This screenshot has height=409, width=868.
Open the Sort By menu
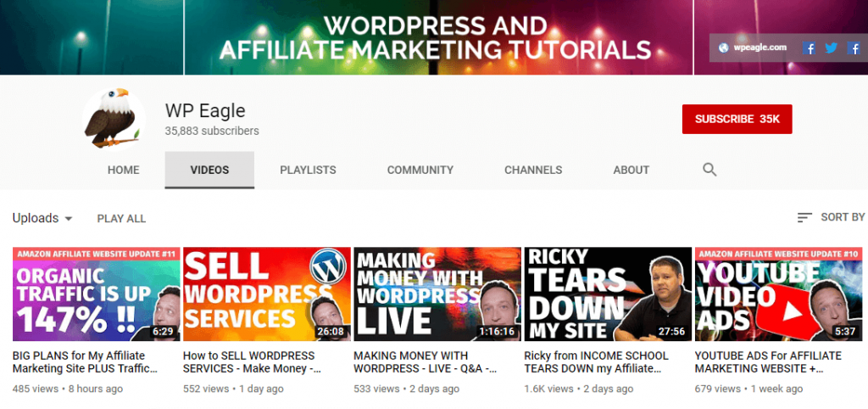click(831, 217)
